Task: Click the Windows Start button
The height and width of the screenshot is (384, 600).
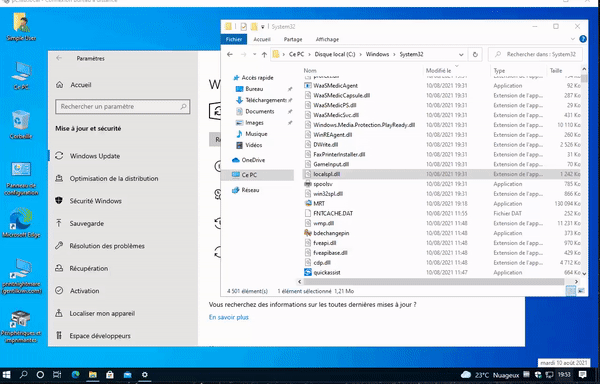Action: pos(7,374)
